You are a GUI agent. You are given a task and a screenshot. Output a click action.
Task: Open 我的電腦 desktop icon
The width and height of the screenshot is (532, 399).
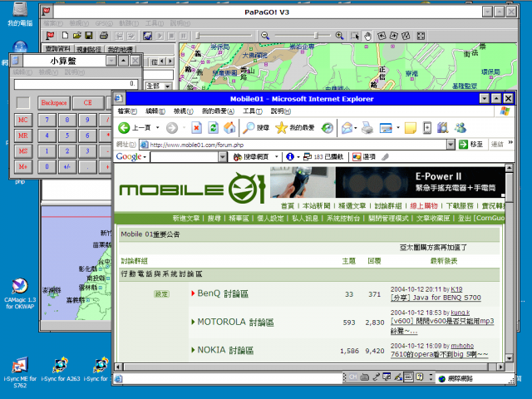(20, 14)
